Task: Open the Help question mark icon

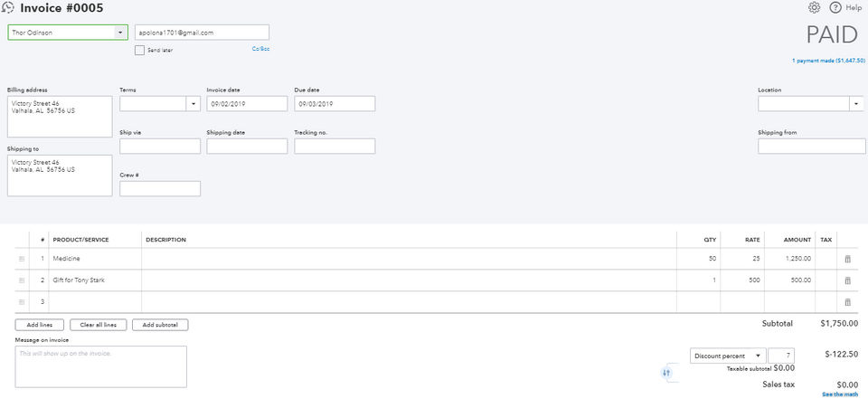Action: 835,8
